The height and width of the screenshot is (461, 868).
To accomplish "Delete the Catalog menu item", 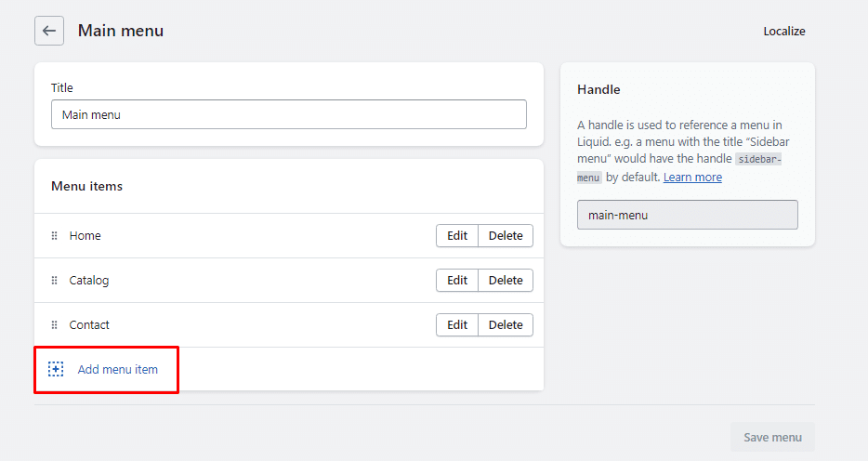I will 506,281.
